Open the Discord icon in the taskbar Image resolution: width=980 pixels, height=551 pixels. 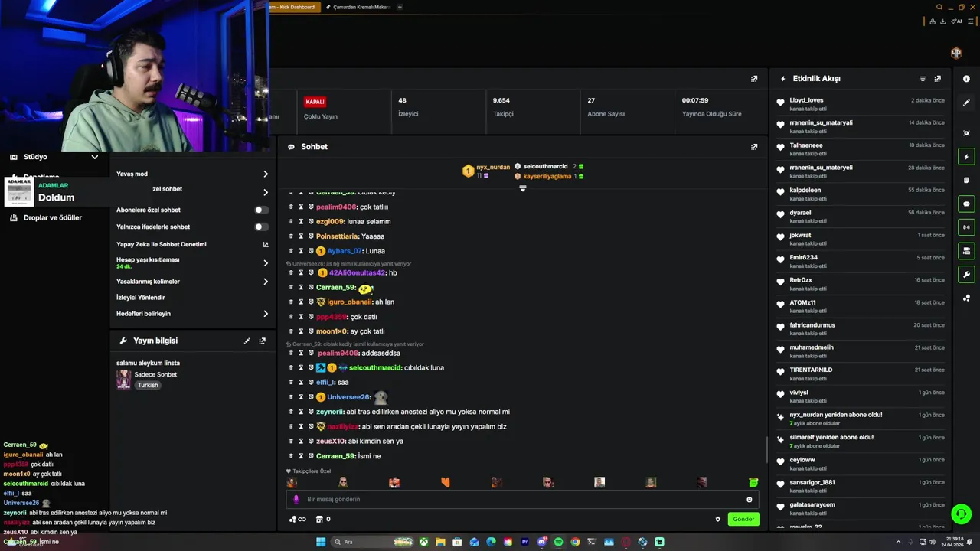tap(541, 543)
